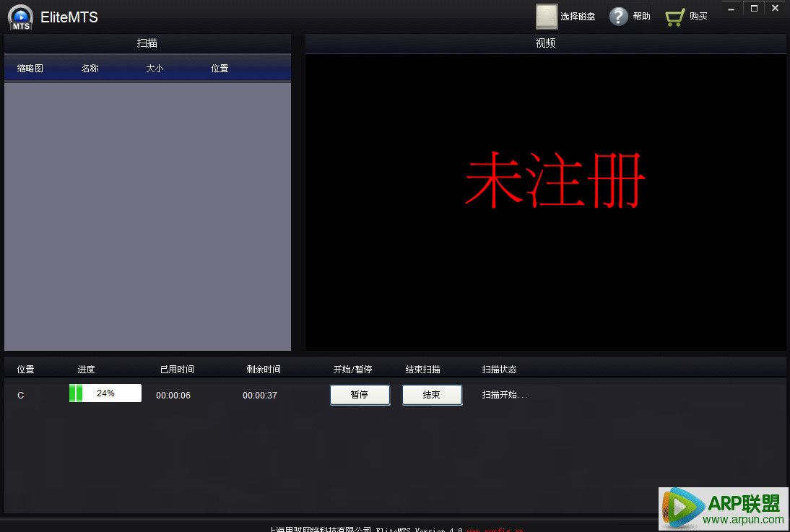Click the 缩略图 column header

pos(30,68)
